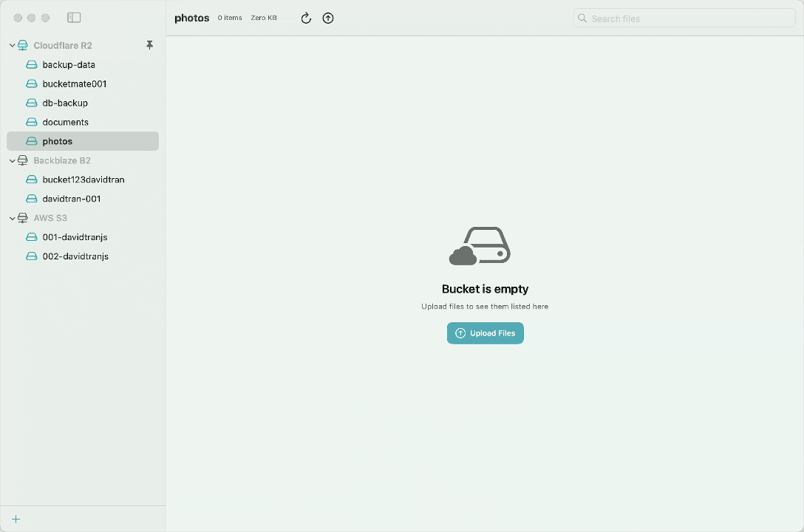
Task: Click the plus icon to add a connection
Action: 16,519
